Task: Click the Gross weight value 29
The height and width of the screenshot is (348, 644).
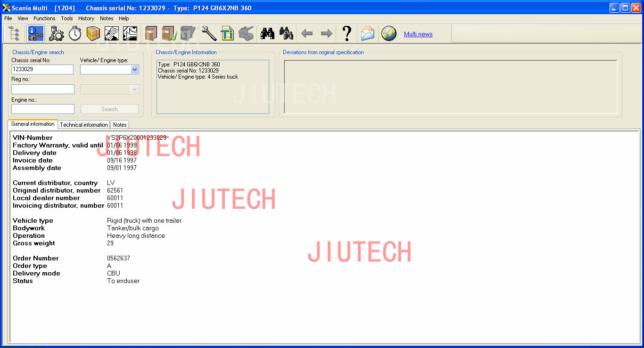Action: pyautogui.click(x=110, y=243)
